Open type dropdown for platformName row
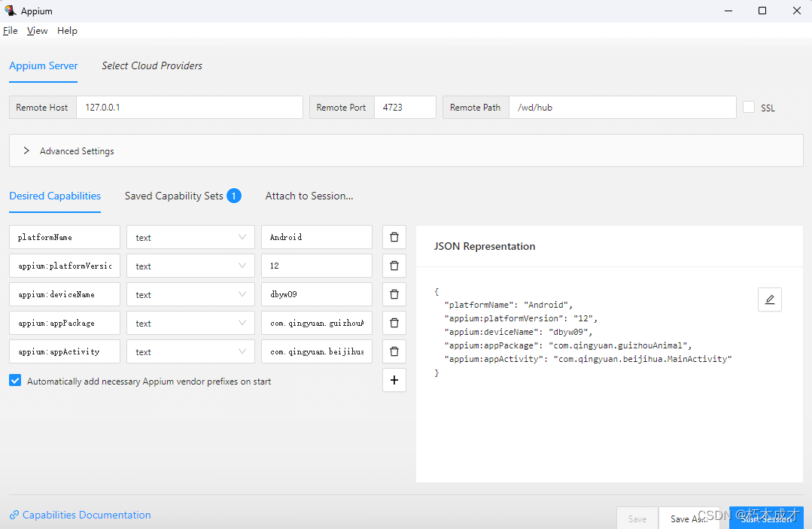 (x=190, y=237)
